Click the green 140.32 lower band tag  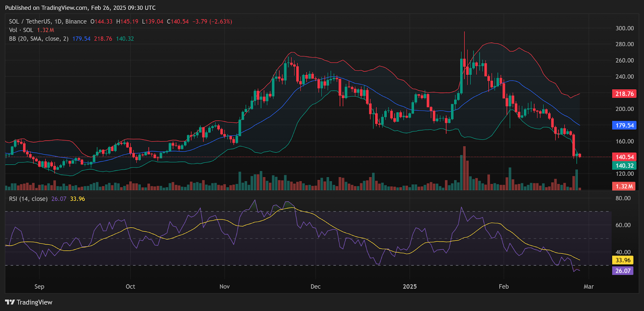(624, 165)
